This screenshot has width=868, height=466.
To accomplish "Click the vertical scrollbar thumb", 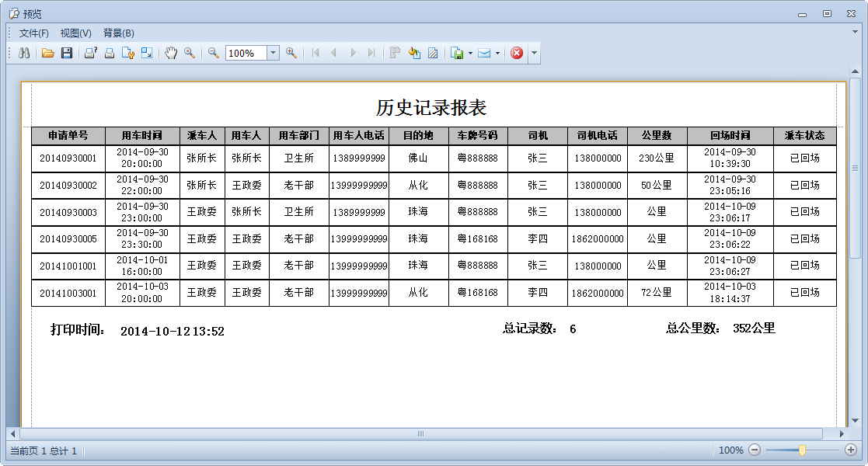I will coord(856,169).
